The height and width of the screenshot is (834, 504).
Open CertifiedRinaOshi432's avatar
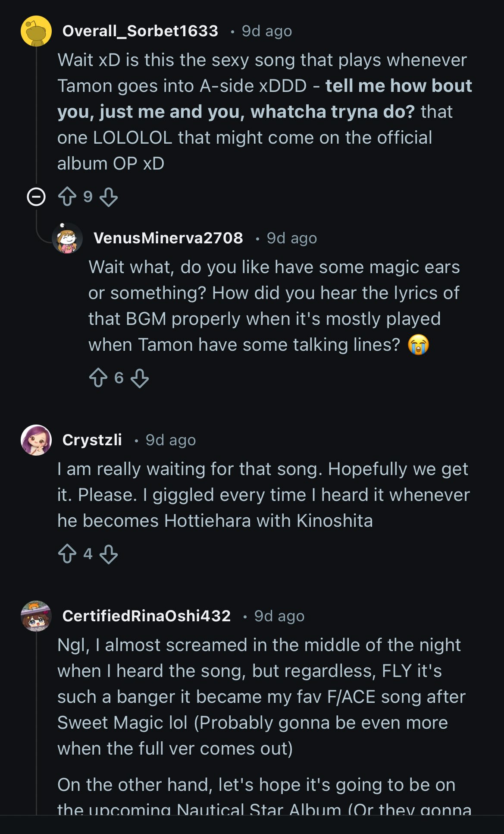(x=36, y=616)
